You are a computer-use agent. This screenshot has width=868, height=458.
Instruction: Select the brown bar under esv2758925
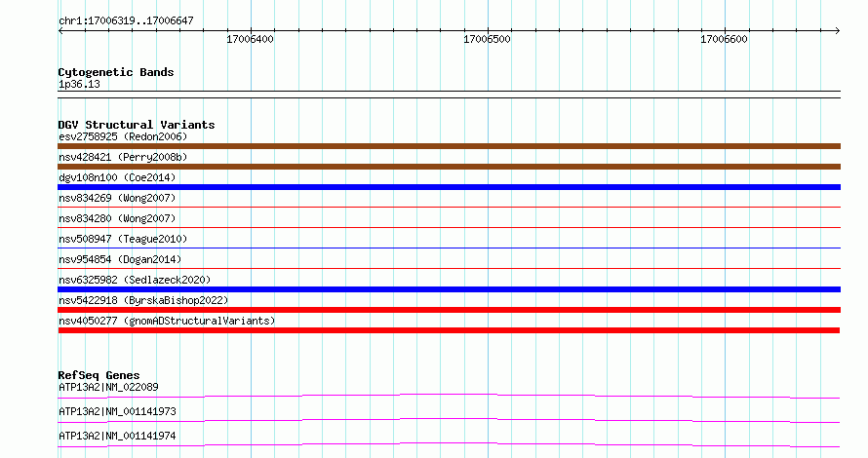coord(449,146)
